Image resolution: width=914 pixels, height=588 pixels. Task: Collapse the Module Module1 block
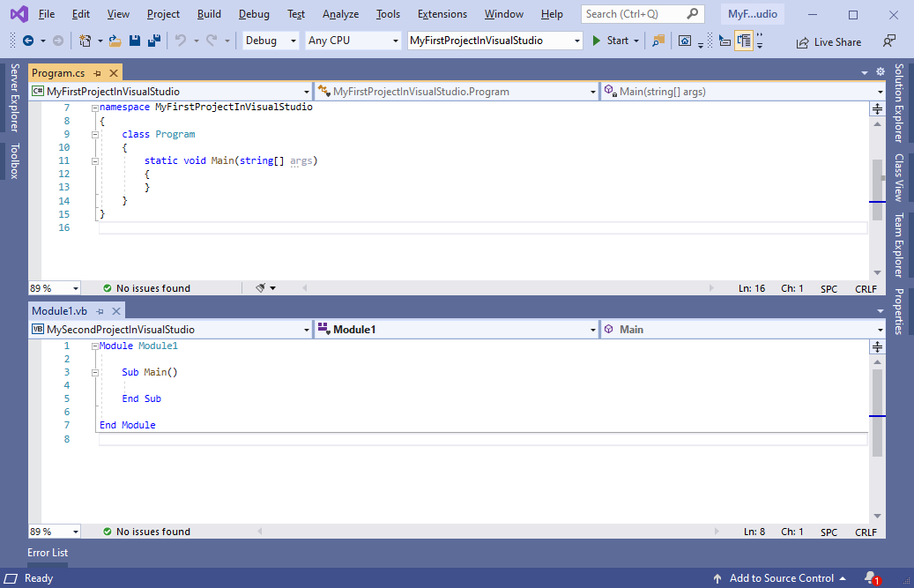94,346
